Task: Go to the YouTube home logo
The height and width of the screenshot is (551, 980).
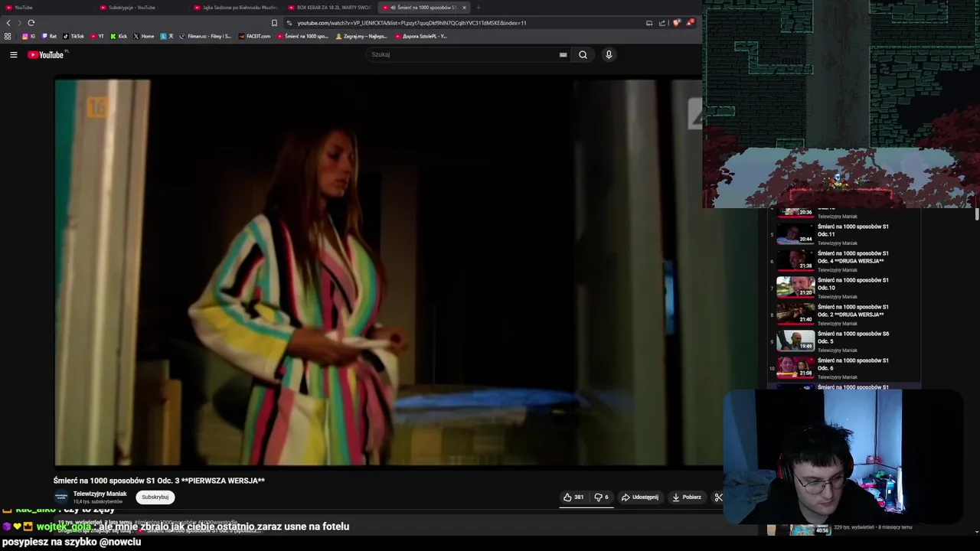Action: [x=47, y=54]
